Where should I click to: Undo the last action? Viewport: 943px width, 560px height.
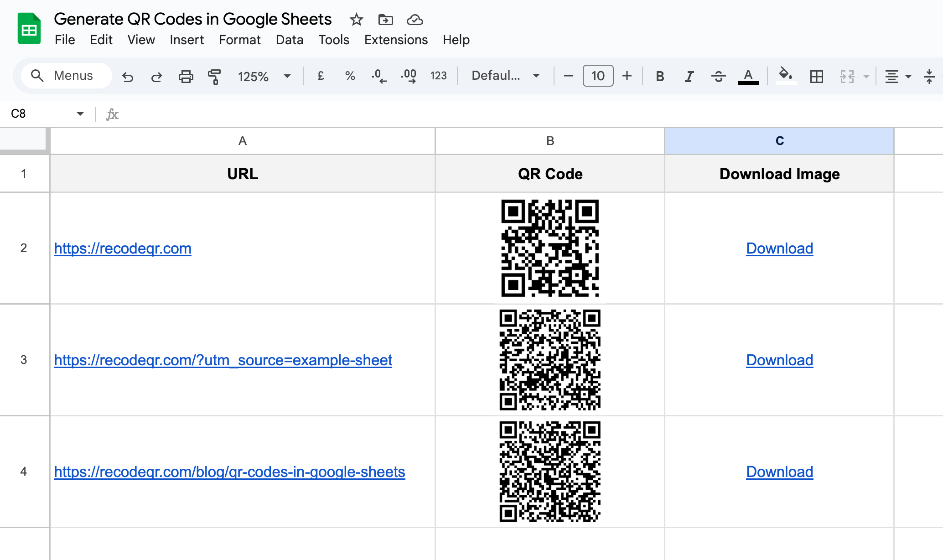click(128, 76)
